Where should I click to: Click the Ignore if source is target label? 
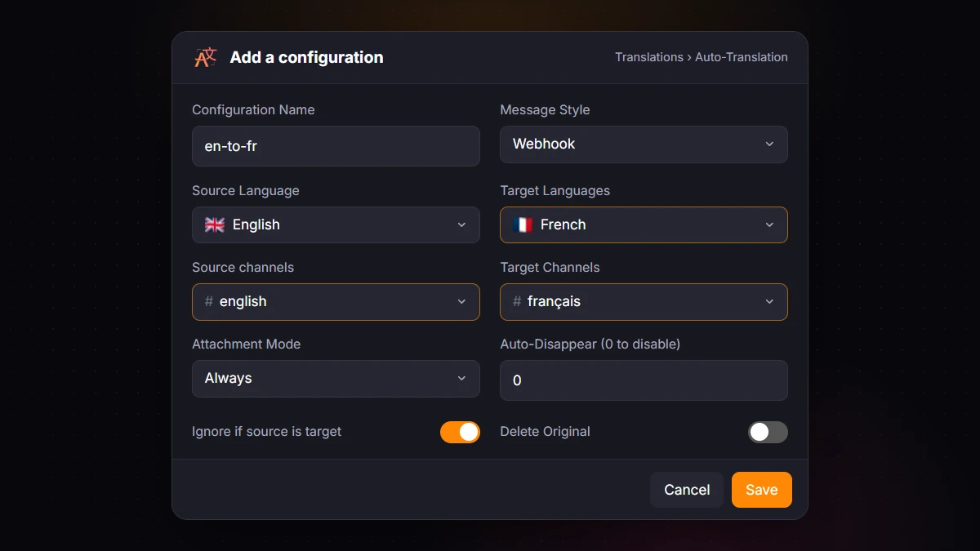click(x=266, y=432)
